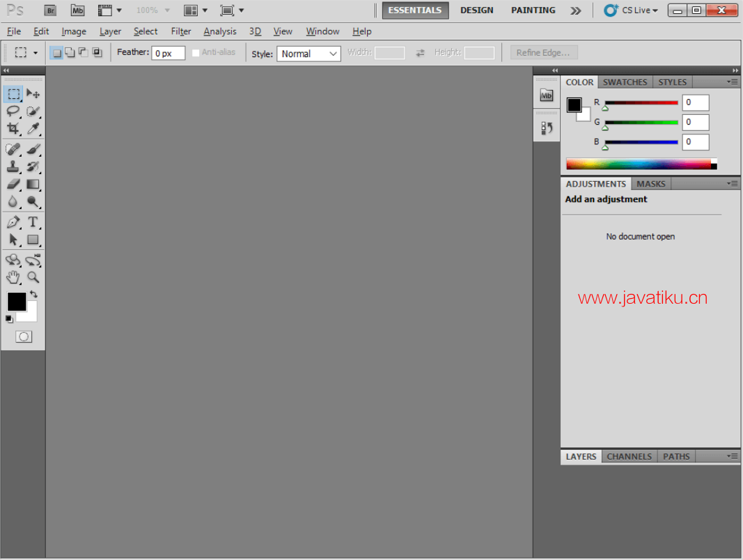Open the Window menu
743x560 pixels.
tap(322, 31)
